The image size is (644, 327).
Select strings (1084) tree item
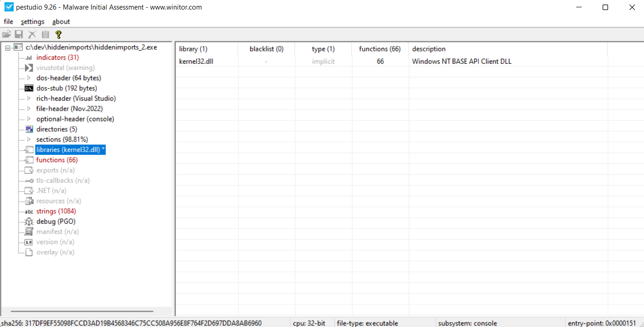[56, 211]
